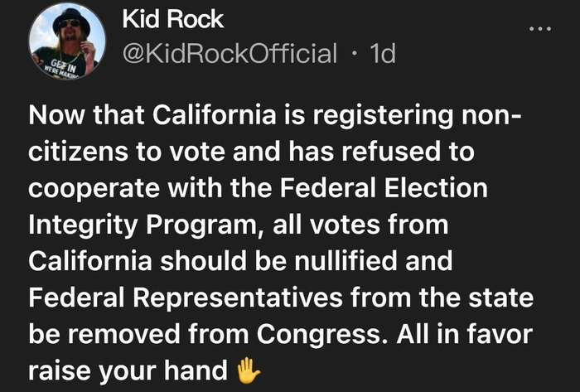Click the Kid Rock display name
Screen dimensions: 580x392
[x=172, y=20]
